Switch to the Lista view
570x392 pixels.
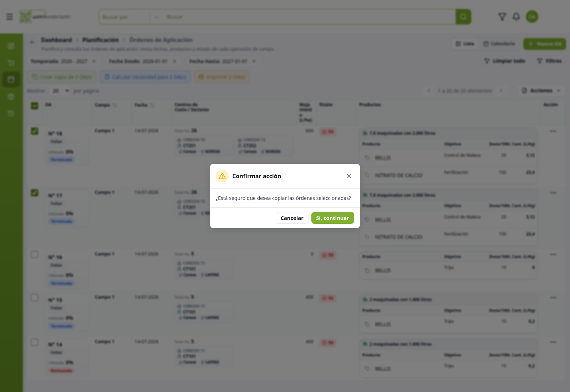point(465,44)
